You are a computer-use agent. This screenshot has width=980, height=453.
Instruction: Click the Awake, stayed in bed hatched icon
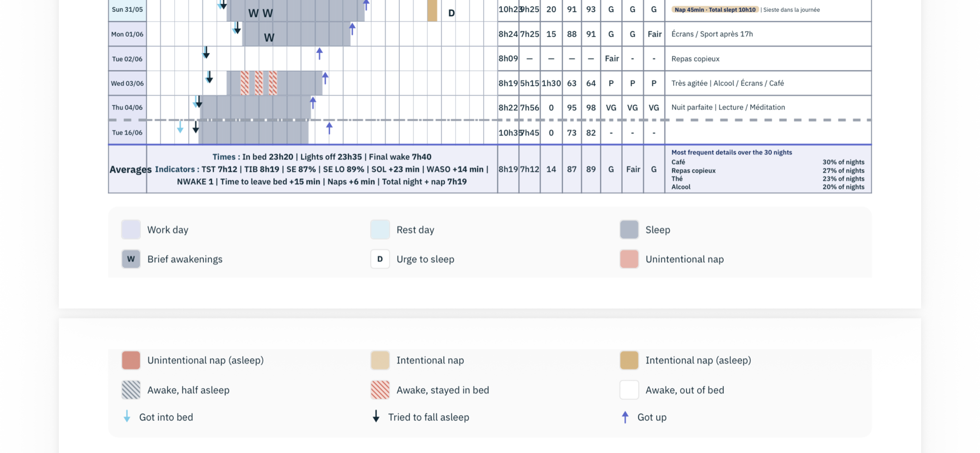tap(380, 390)
